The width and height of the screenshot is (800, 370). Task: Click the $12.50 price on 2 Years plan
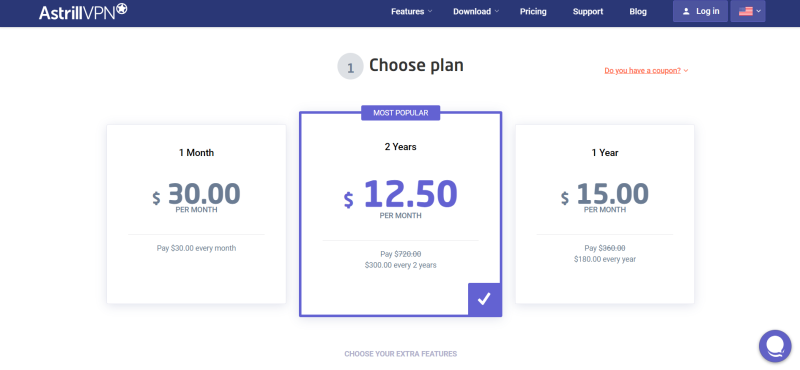(x=401, y=194)
